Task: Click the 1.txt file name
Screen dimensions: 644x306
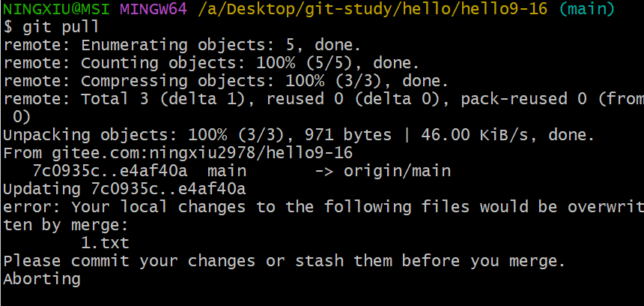Action: click(x=105, y=243)
